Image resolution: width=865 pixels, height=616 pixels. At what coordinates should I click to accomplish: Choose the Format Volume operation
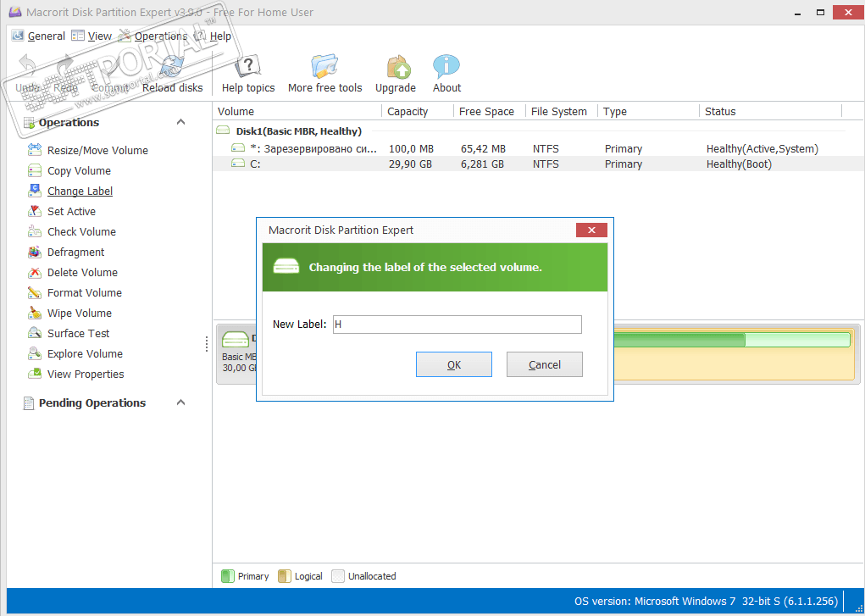click(85, 292)
